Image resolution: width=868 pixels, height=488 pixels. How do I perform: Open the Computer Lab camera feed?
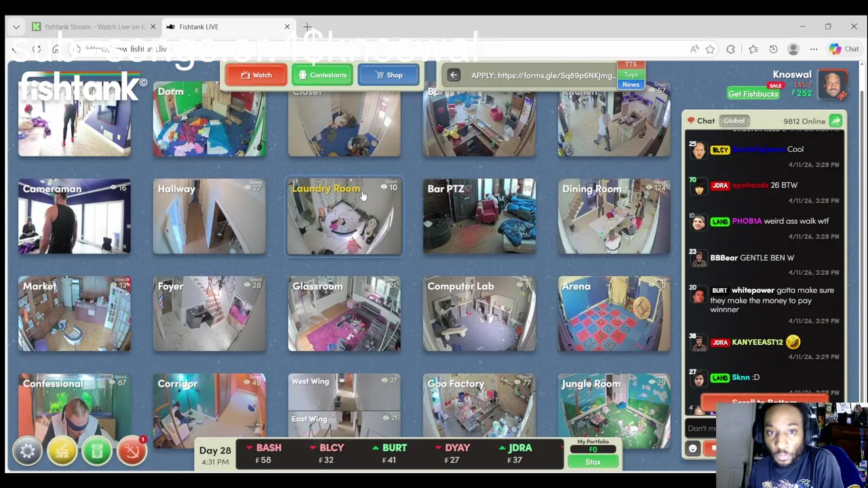point(479,314)
